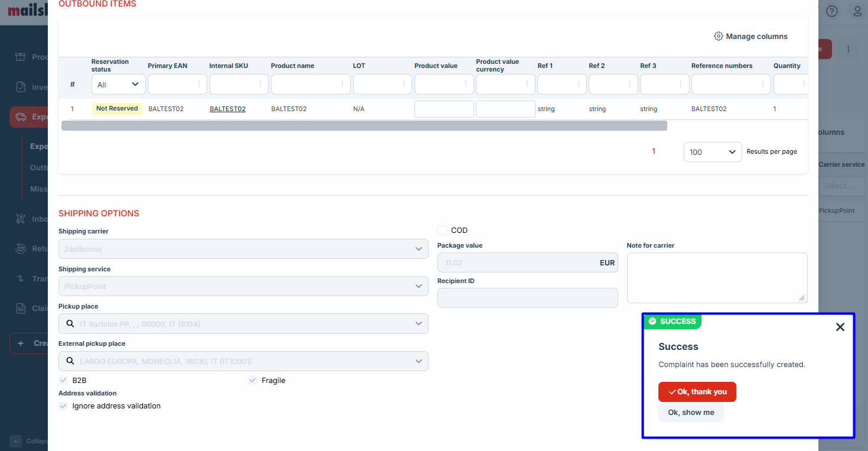Close the Success notification with X
The height and width of the screenshot is (451, 868).
840,327
